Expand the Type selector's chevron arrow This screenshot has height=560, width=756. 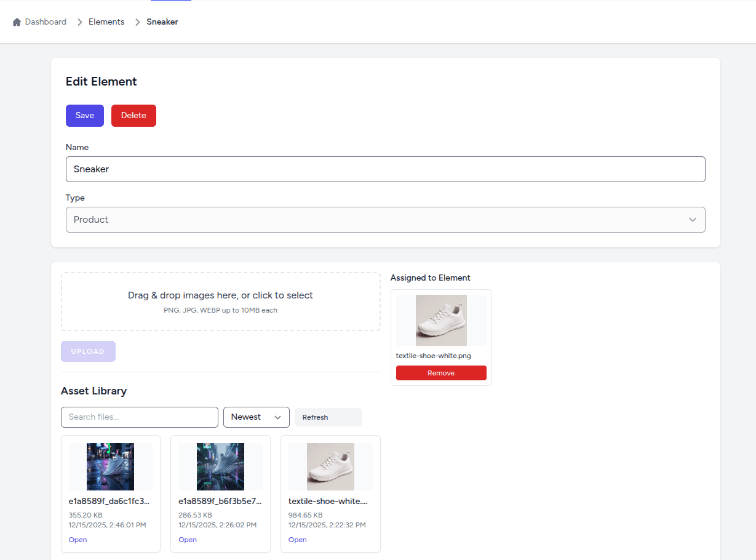coord(693,220)
